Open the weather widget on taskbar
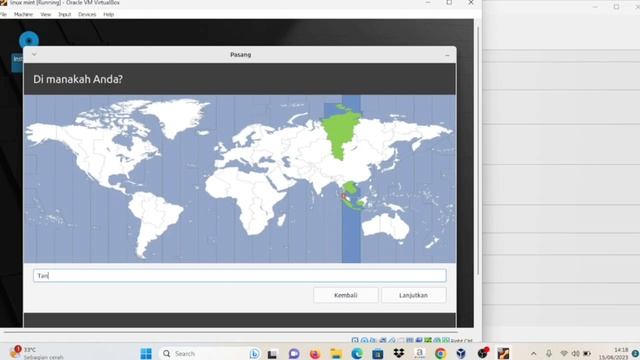Viewport: 640px width, 360px height. (37, 353)
